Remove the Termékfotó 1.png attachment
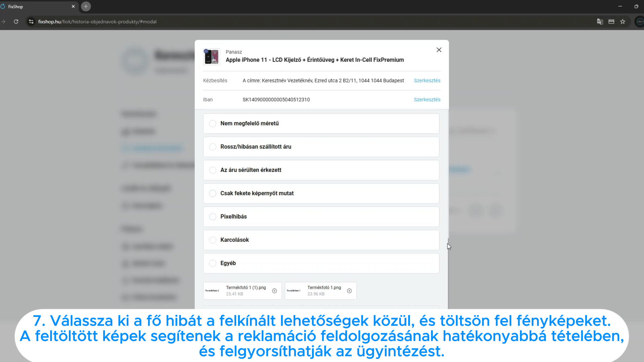The height and width of the screenshot is (362, 644). click(349, 291)
